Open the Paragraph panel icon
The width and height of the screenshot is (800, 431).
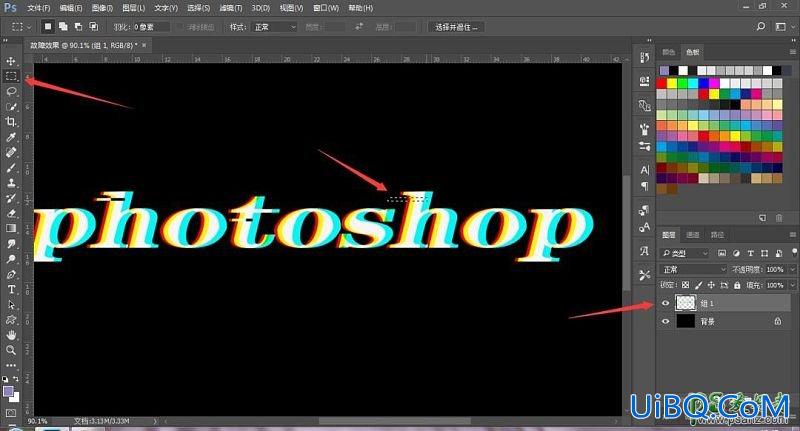point(644,186)
